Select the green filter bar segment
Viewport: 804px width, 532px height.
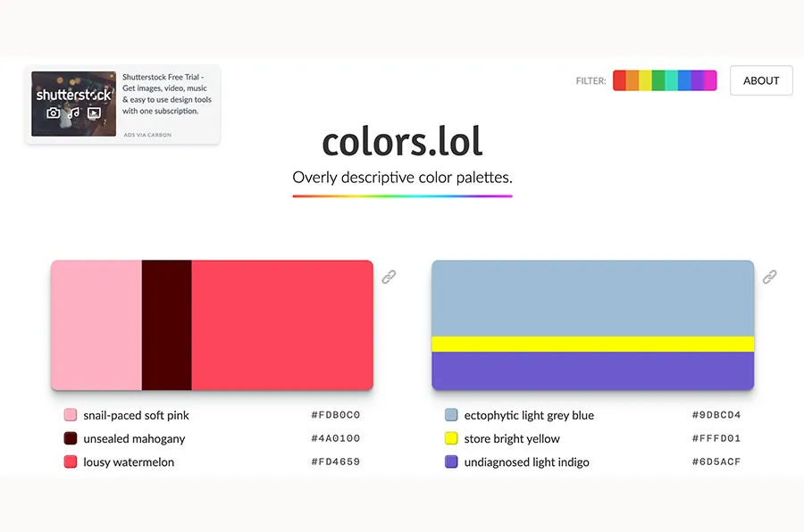coord(657,79)
